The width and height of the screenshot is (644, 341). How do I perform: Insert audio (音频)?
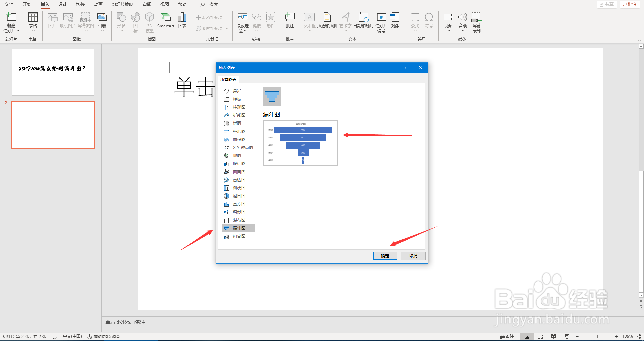(462, 20)
